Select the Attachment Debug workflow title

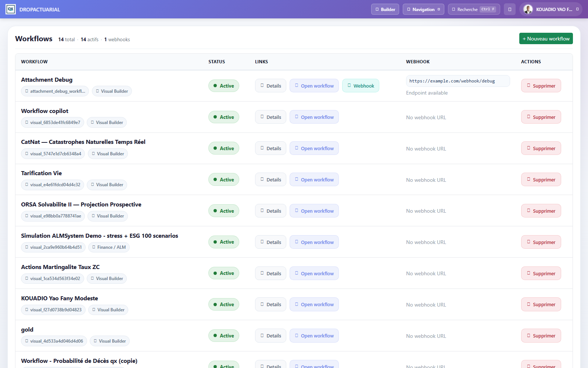pos(47,80)
